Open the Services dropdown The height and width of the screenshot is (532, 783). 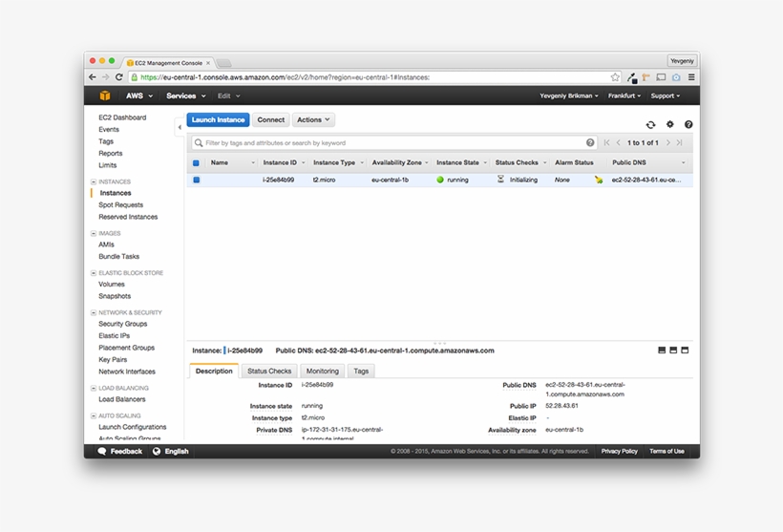186,96
